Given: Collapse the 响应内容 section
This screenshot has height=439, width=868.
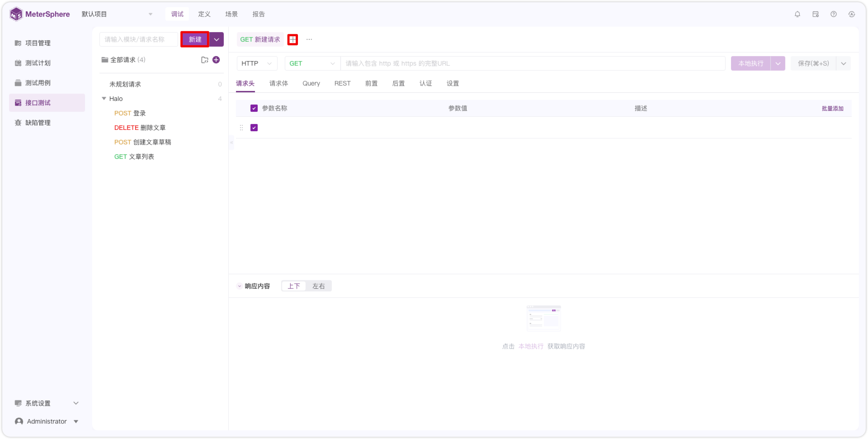Looking at the screenshot, I should [x=240, y=286].
